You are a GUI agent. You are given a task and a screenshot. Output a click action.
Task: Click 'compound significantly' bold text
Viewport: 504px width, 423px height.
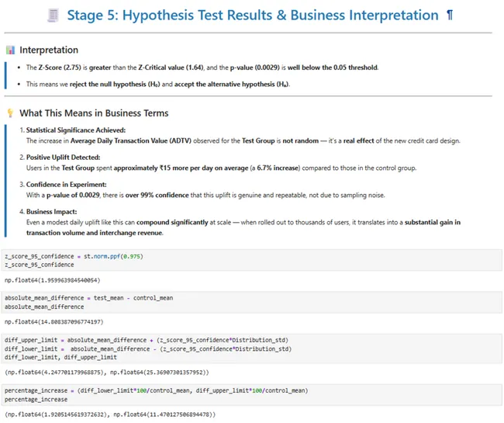[x=172, y=222]
